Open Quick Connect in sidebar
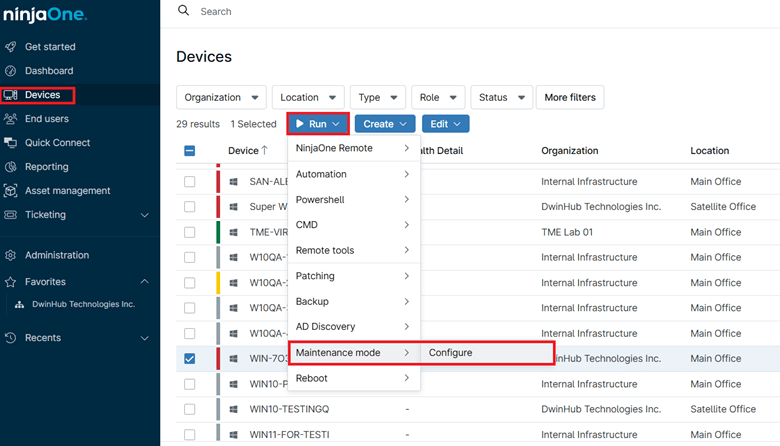This screenshot has height=446, width=780. (58, 143)
